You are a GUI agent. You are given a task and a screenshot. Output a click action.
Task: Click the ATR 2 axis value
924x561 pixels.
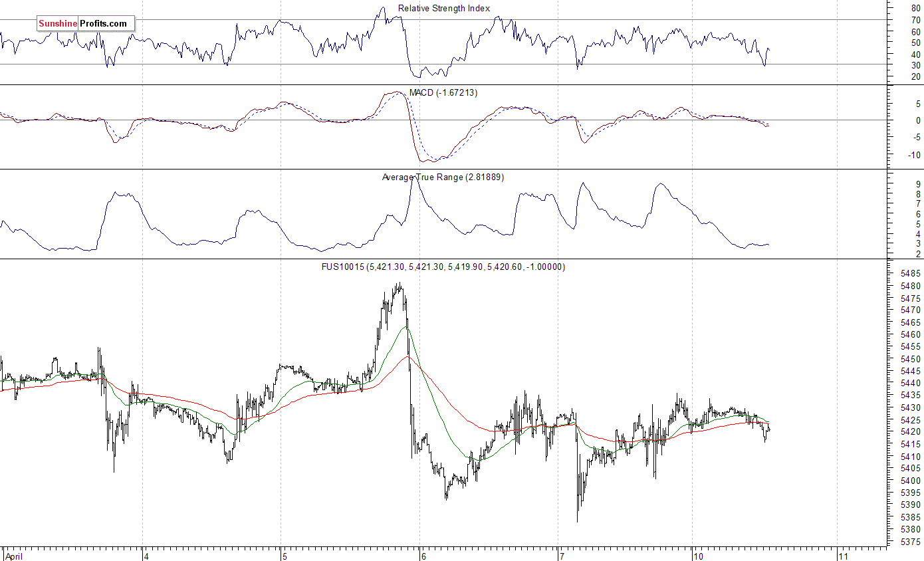pyautogui.click(x=917, y=254)
